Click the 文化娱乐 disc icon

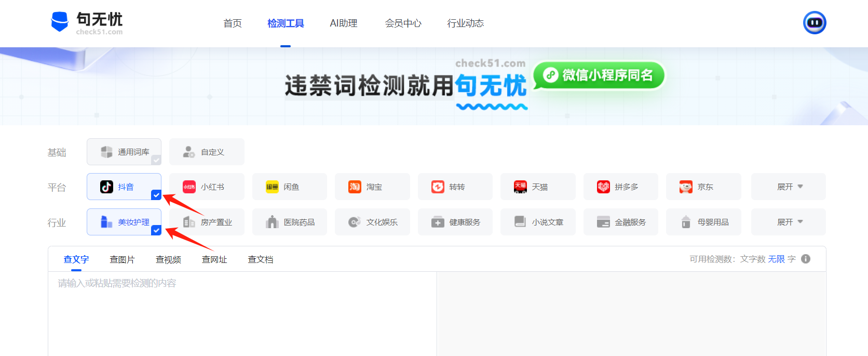(355, 222)
